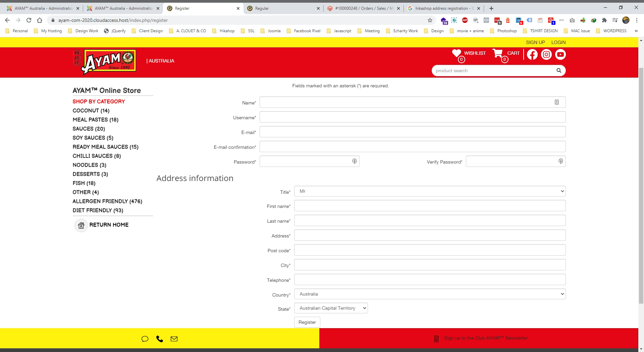This screenshot has height=352, width=644.
Task: Open the NOODLES (3) category
Action: click(90, 165)
